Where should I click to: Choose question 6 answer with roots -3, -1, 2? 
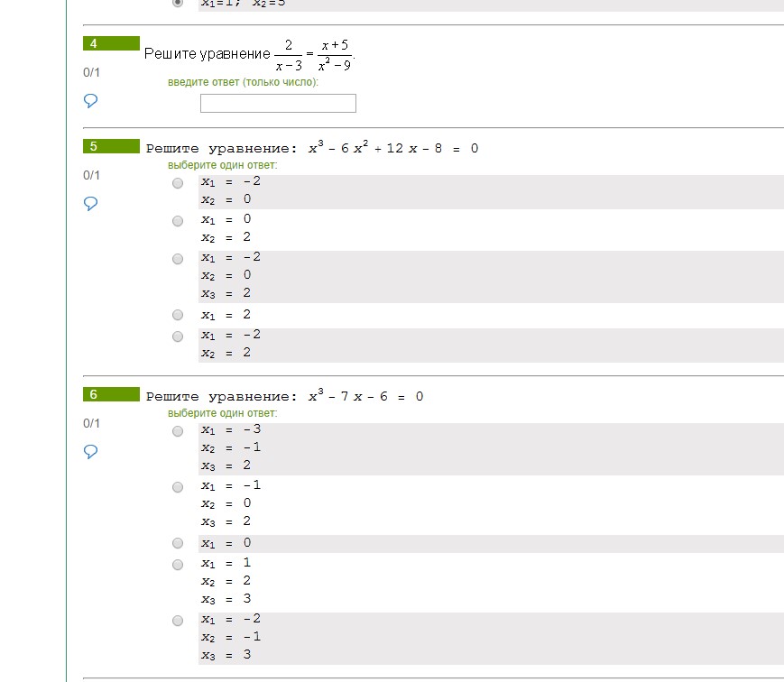coord(178,431)
